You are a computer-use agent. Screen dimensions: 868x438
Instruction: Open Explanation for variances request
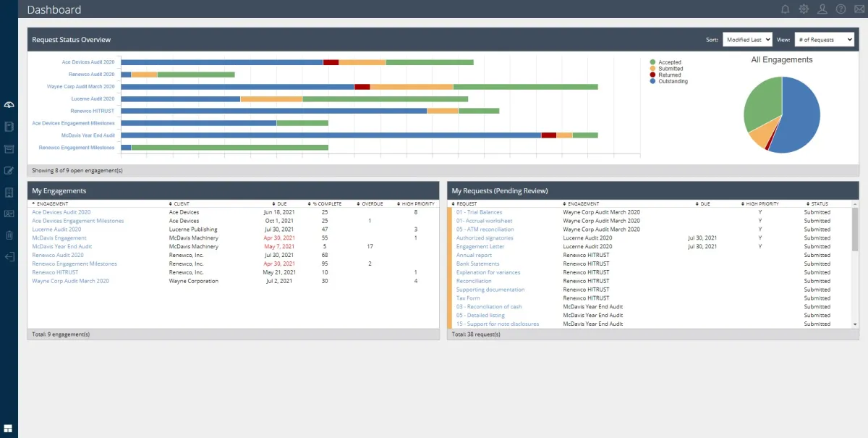coord(488,272)
